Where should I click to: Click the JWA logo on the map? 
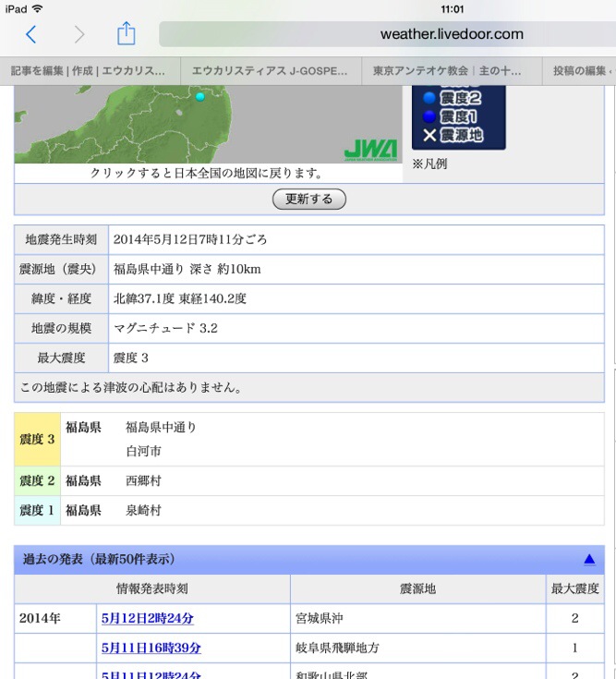point(369,150)
